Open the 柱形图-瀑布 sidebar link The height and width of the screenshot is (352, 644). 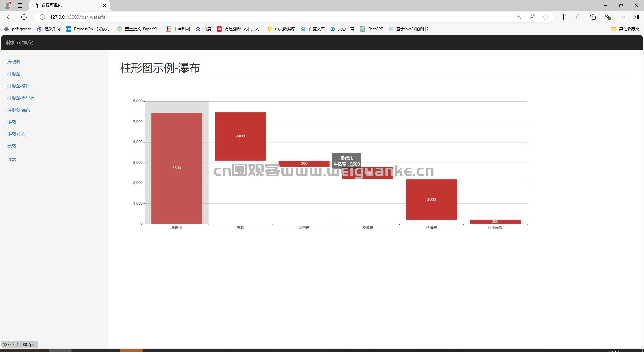pos(19,110)
